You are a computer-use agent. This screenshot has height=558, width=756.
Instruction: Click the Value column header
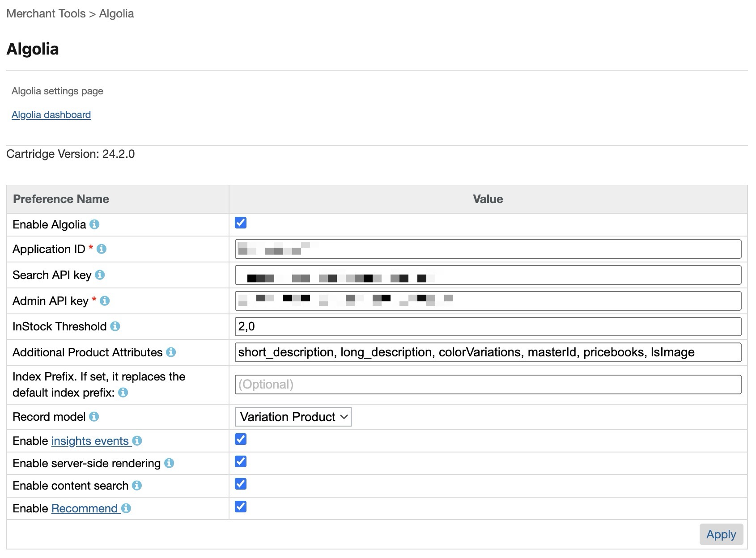[488, 199]
